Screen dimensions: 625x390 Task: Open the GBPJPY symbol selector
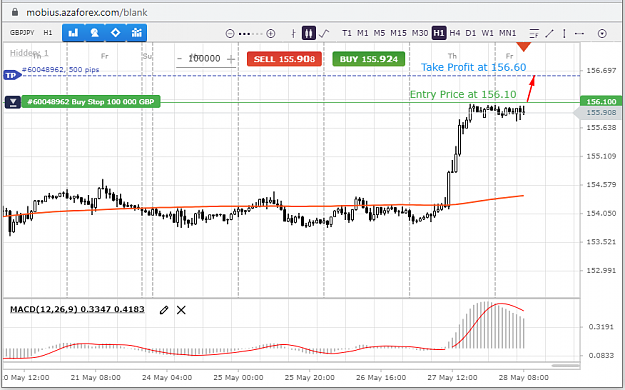click(22, 33)
